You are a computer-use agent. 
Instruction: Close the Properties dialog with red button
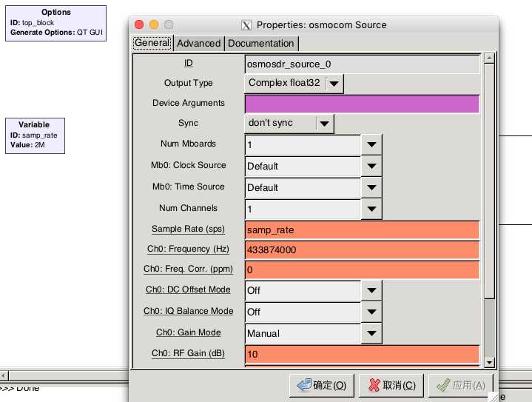[139, 24]
